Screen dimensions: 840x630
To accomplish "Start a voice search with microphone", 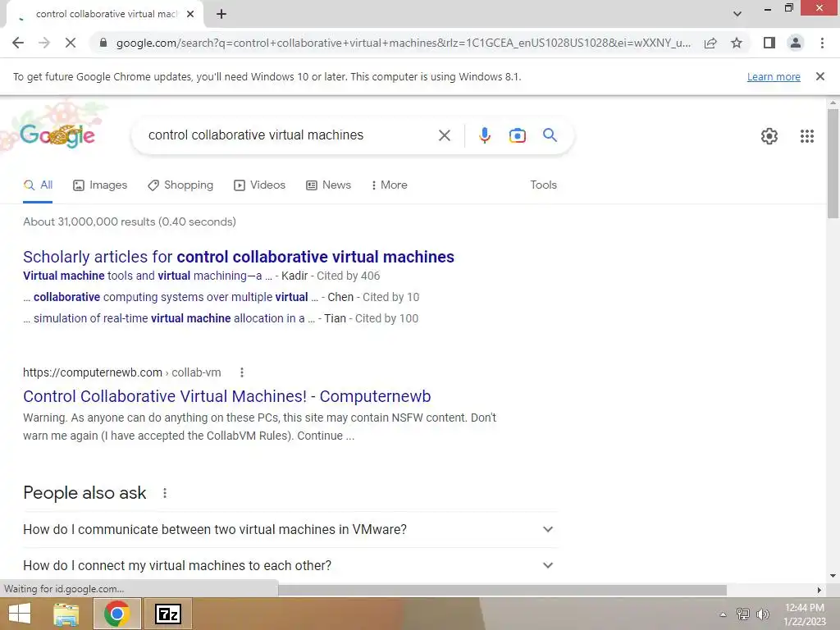I will pos(484,135).
